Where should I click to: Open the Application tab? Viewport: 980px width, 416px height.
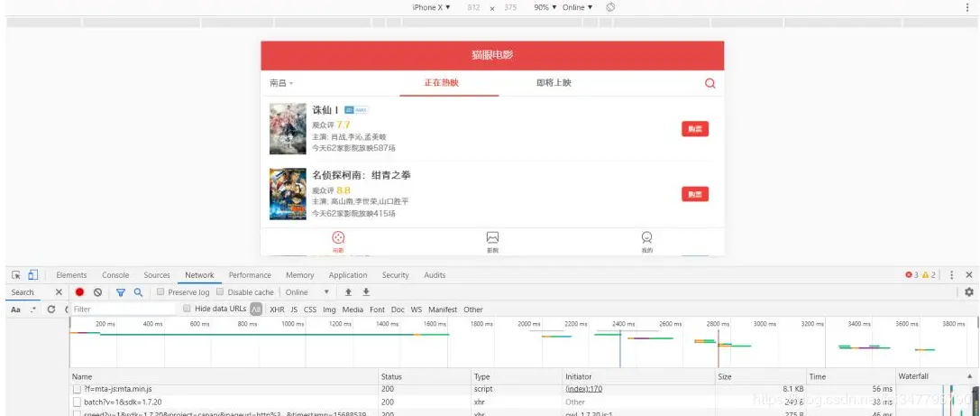tap(348, 275)
